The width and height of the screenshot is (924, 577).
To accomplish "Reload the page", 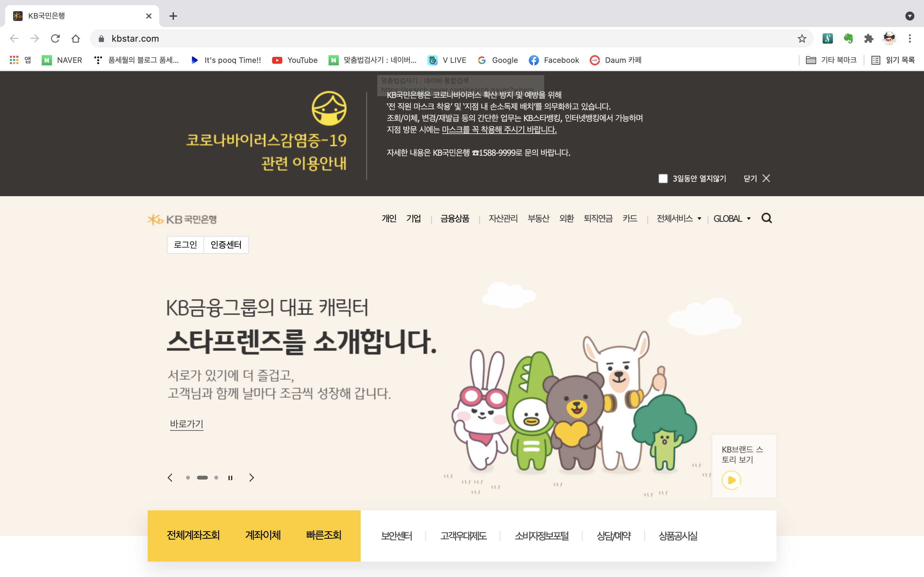I will click(x=56, y=38).
